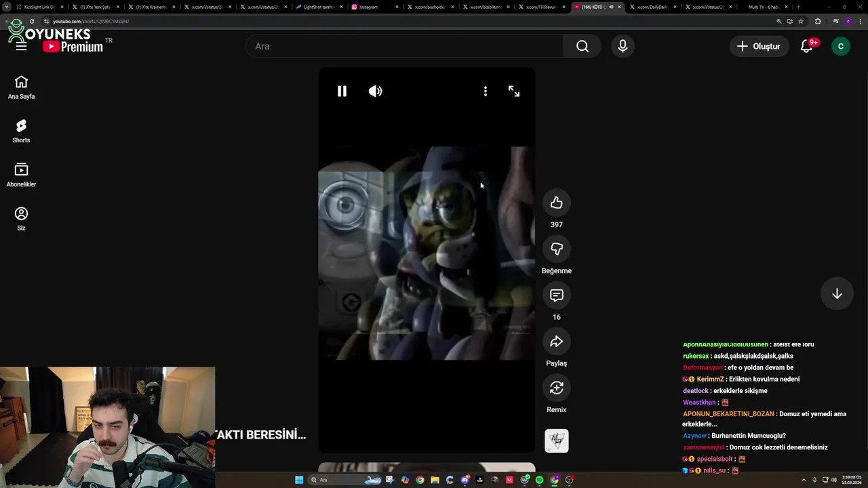Click chat user KerimmZ
This screenshot has height=488, width=868.
(710, 379)
